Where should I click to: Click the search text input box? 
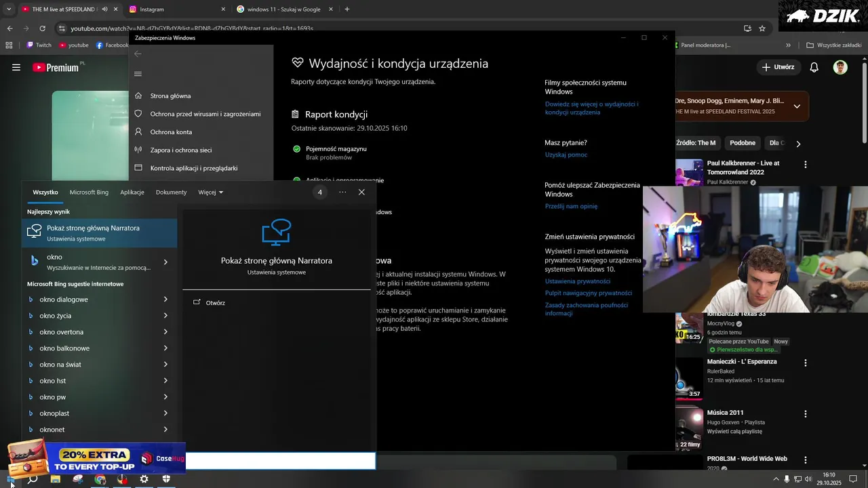tap(280, 461)
